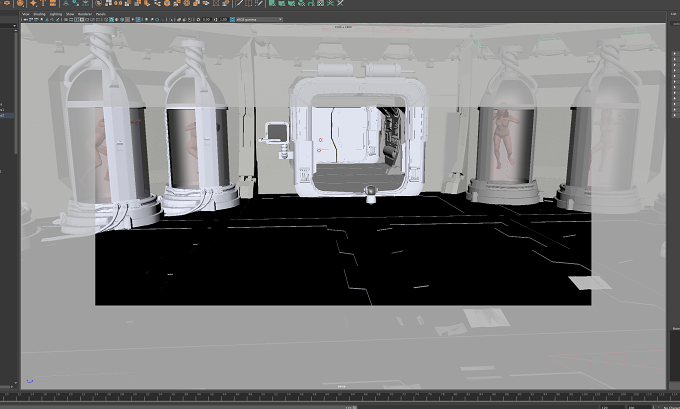Enable wireframe display icon in panel toolbar
Screen dimensions: 680x409
106,20
